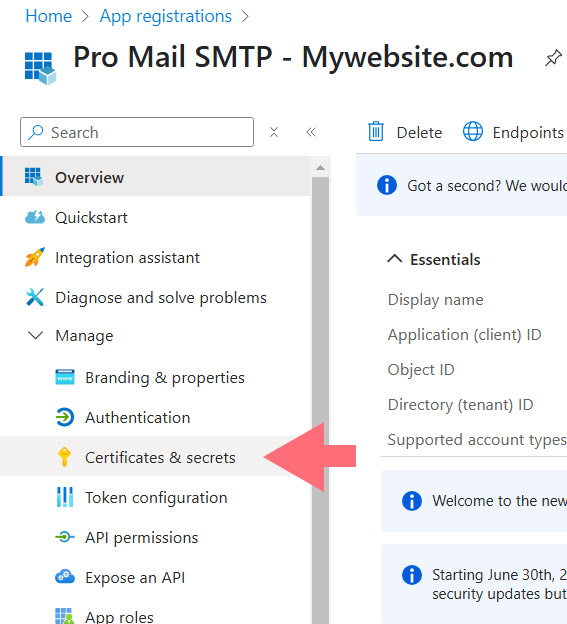Click the App roles grid person icon
567x624 pixels.
click(64, 616)
